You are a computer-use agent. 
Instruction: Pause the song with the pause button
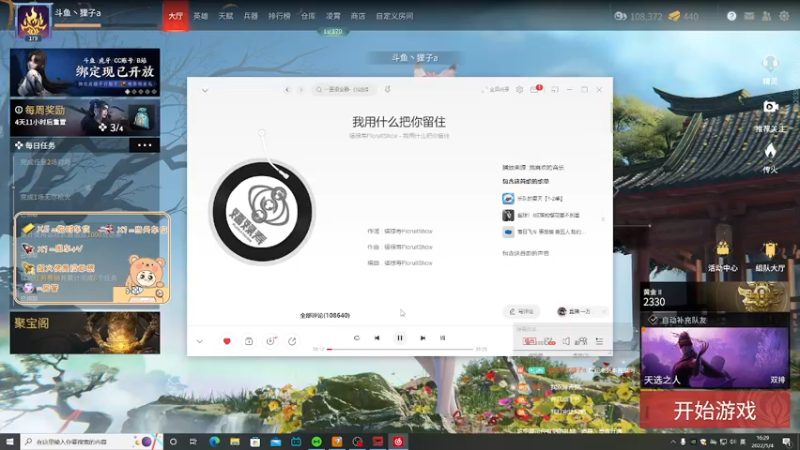point(399,338)
